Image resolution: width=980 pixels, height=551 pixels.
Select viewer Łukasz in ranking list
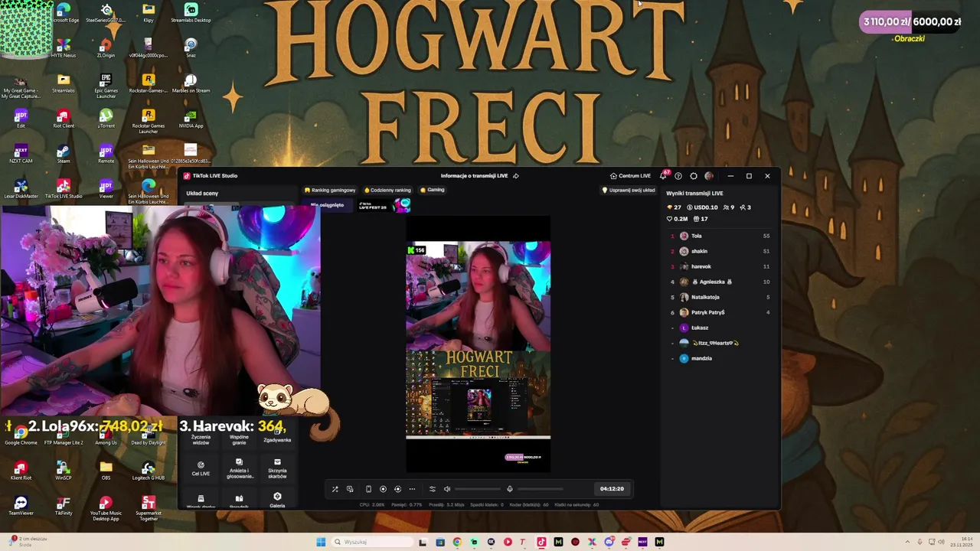[x=720, y=328]
